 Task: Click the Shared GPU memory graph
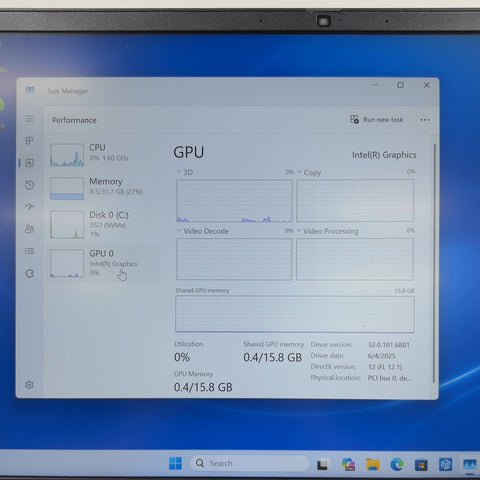coord(295,314)
